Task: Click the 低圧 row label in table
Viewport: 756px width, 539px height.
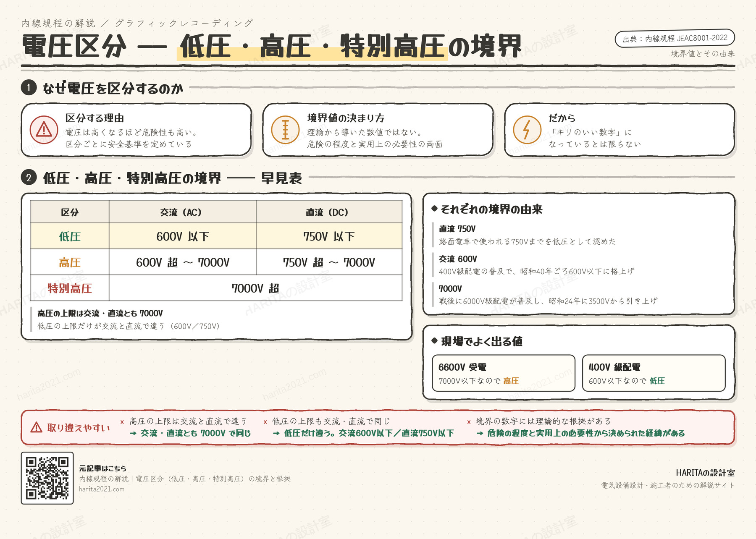Action: (70, 236)
